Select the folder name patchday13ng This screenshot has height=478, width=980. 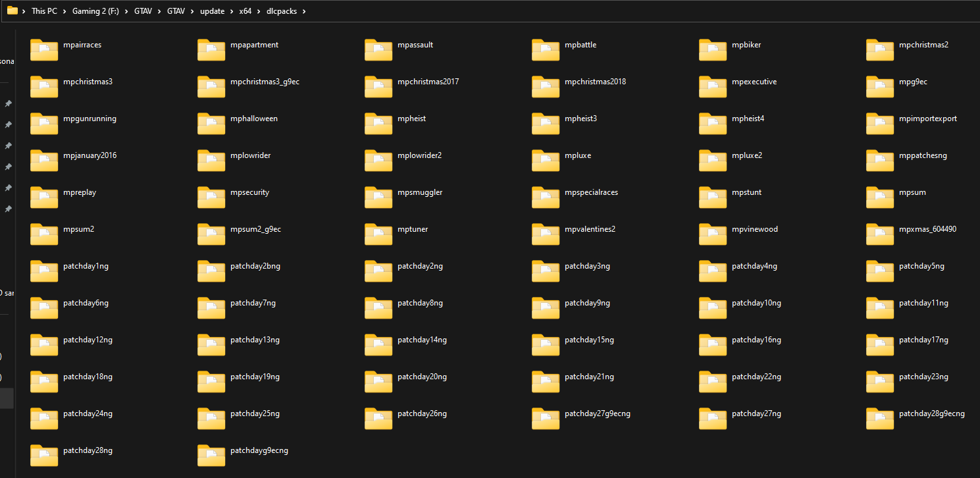(255, 340)
